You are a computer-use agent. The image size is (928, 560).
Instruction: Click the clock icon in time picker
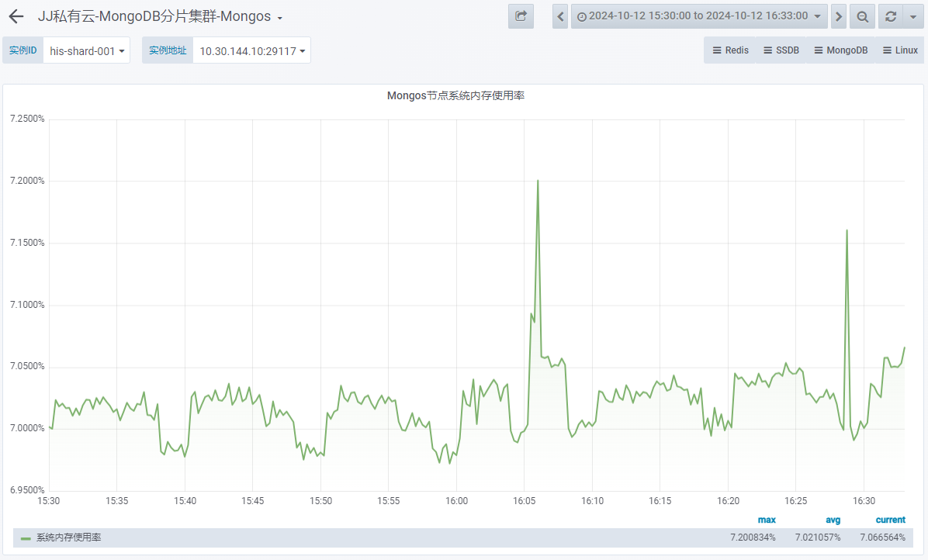pos(581,16)
